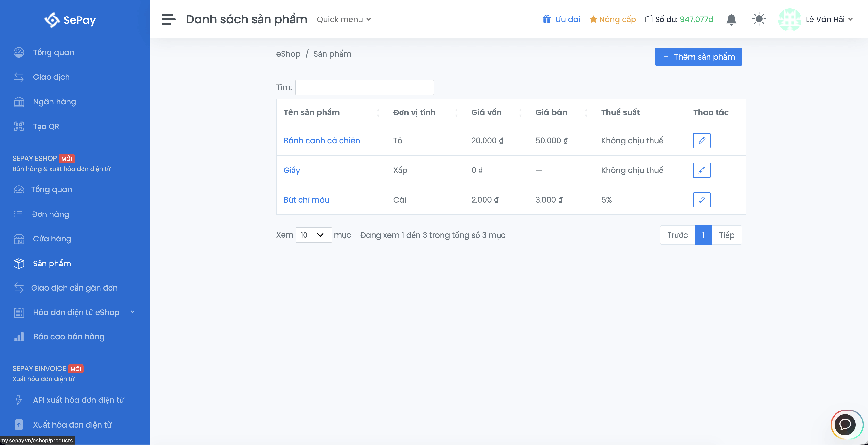Click the Tìm search input field
The image size is (868, 445).
point(364,88)
